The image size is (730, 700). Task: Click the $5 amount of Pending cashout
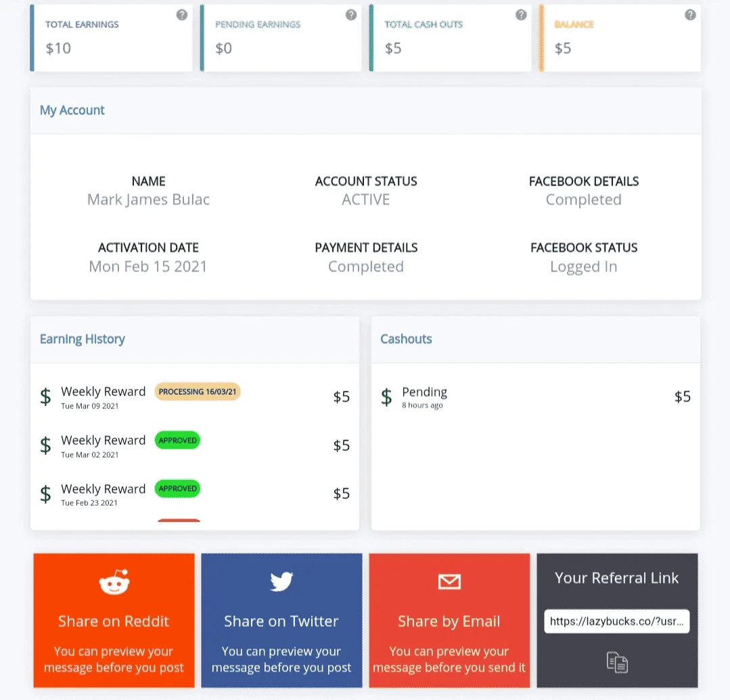pos(683,397)
